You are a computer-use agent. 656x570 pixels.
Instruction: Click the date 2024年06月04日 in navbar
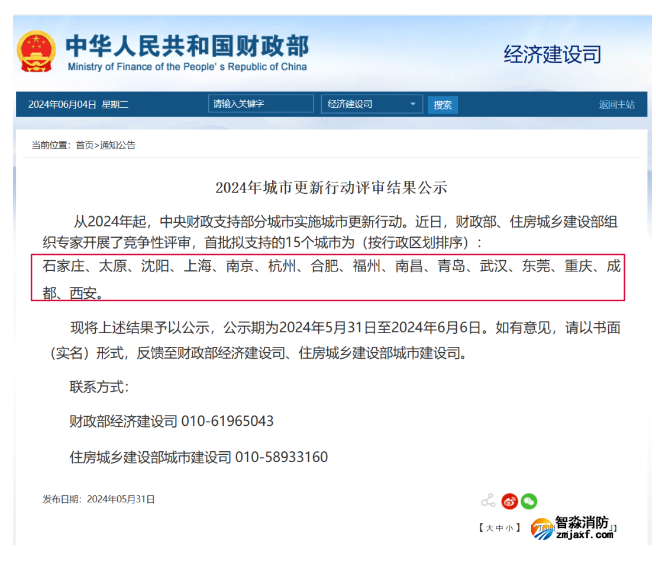coord(62,104)
